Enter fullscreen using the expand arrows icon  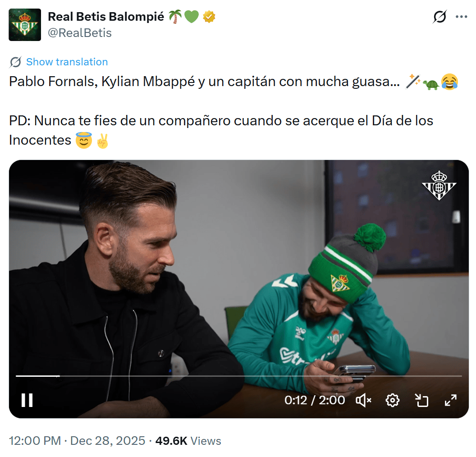point(450,400)
